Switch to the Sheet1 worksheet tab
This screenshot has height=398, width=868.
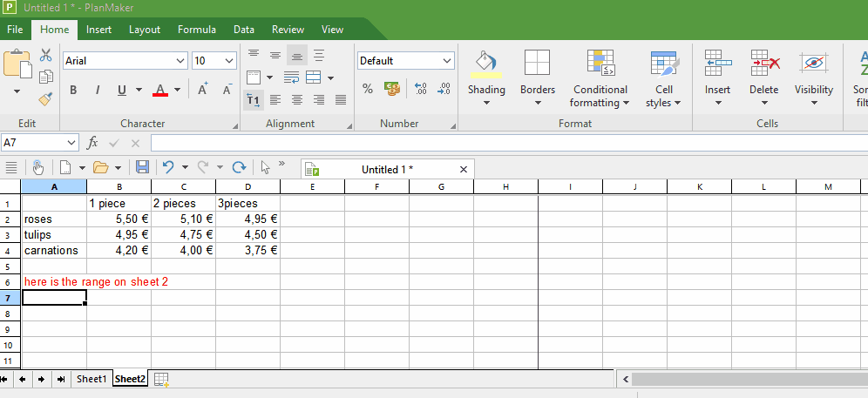coord(91,379)
